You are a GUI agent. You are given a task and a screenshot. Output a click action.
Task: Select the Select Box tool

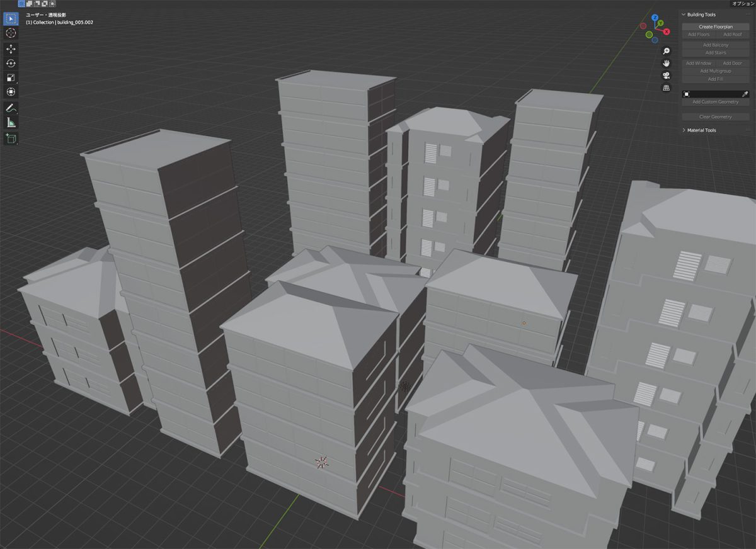coord(11,18)
